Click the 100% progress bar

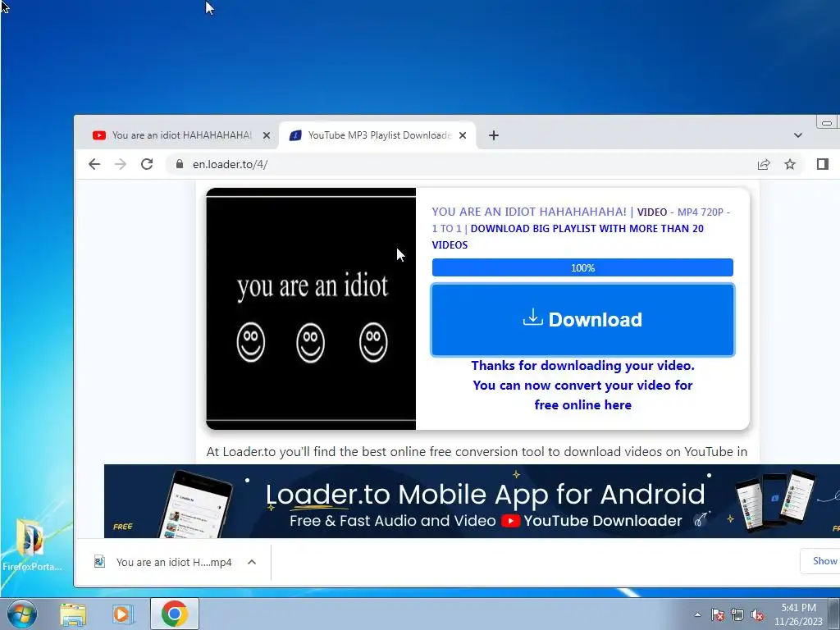click(583, 268)
